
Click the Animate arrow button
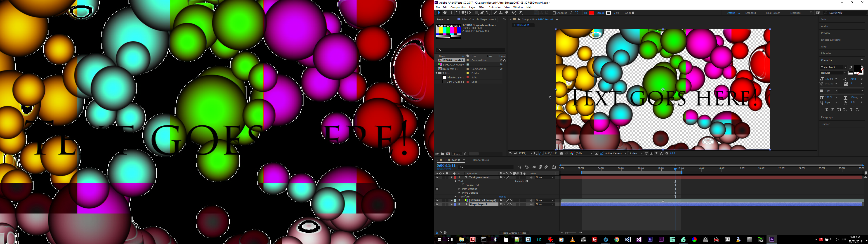[527, 181]
